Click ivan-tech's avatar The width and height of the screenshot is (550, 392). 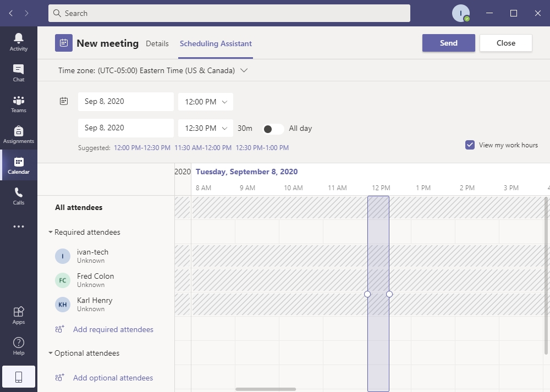63,256
